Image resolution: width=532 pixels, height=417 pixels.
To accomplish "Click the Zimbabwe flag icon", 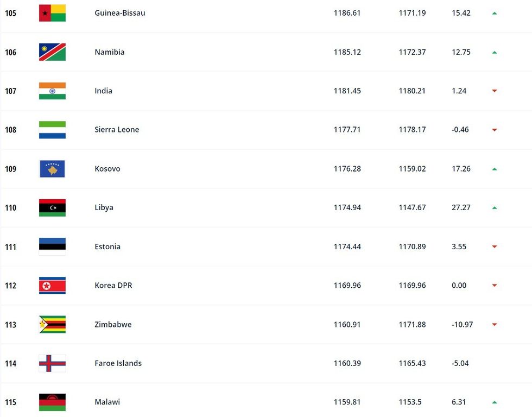I will [52, 325].
